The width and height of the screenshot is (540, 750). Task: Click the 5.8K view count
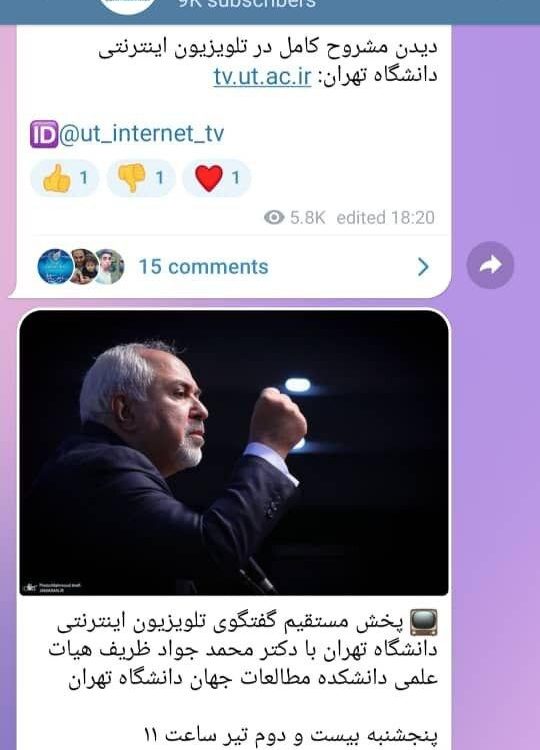[x=308, y=218]
